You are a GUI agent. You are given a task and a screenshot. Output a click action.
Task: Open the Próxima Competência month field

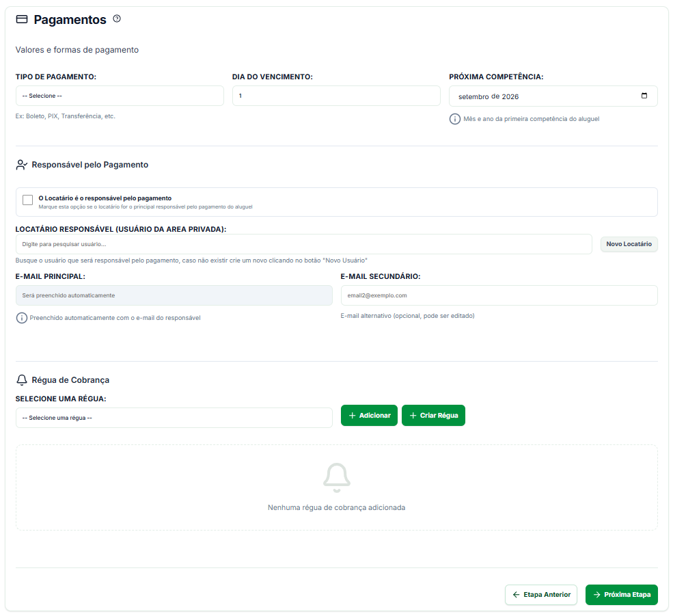[x=553, y=96]
